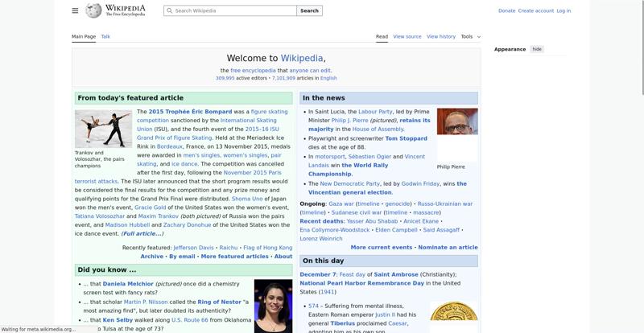Click the gold coin image
Screen dimensions: 644x333
[x=453, y=317]
